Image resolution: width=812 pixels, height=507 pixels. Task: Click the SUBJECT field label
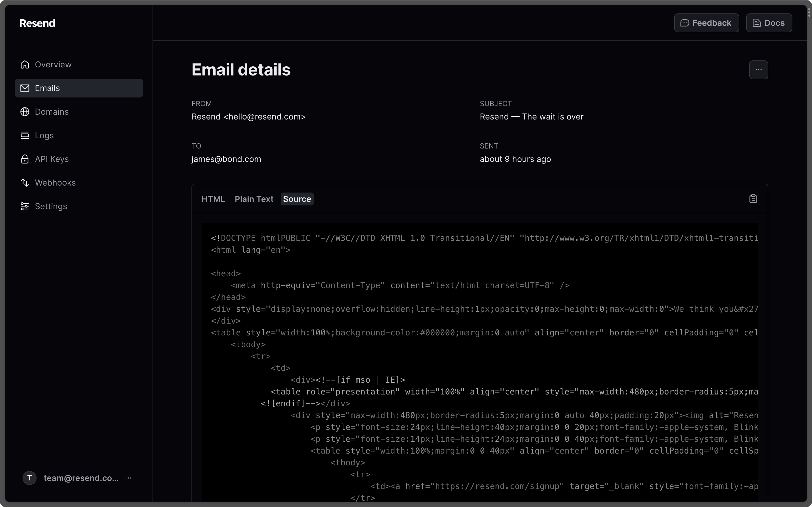495,104
